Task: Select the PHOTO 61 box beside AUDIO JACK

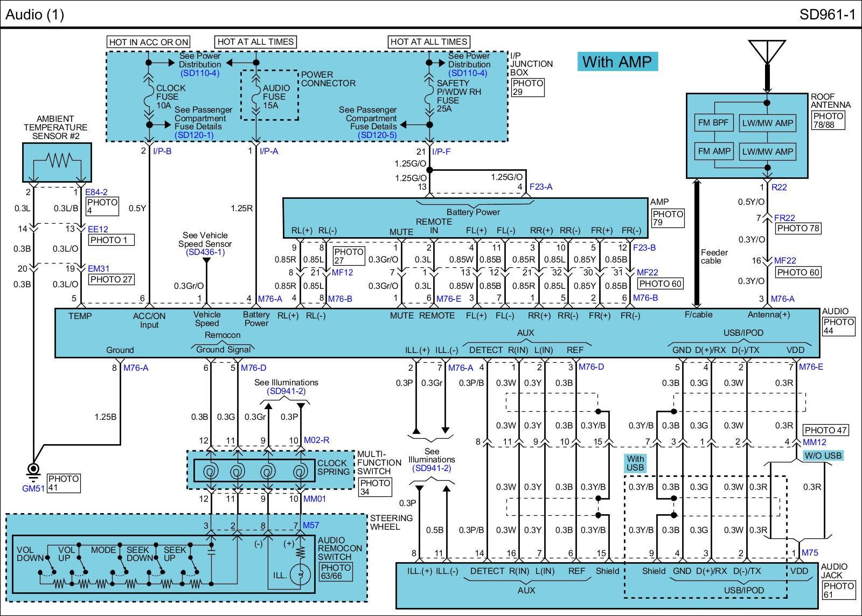Action: click(x=839, y=590)
